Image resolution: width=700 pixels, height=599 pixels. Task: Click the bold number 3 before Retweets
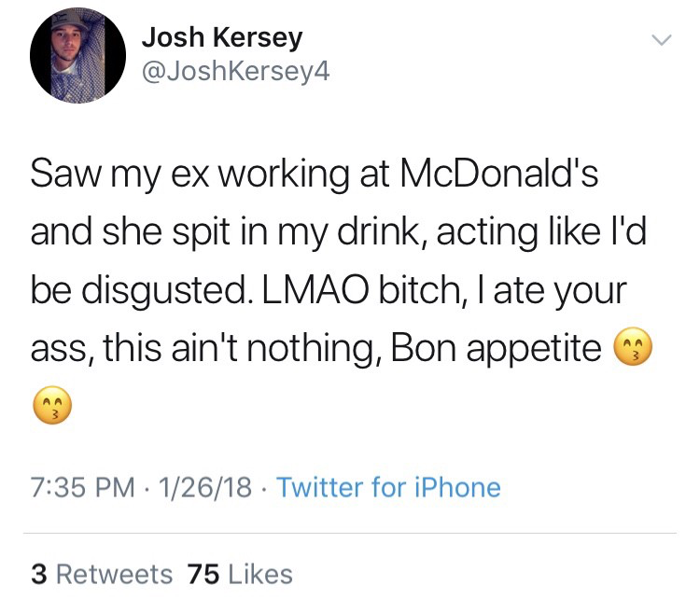tap(38, 574)
